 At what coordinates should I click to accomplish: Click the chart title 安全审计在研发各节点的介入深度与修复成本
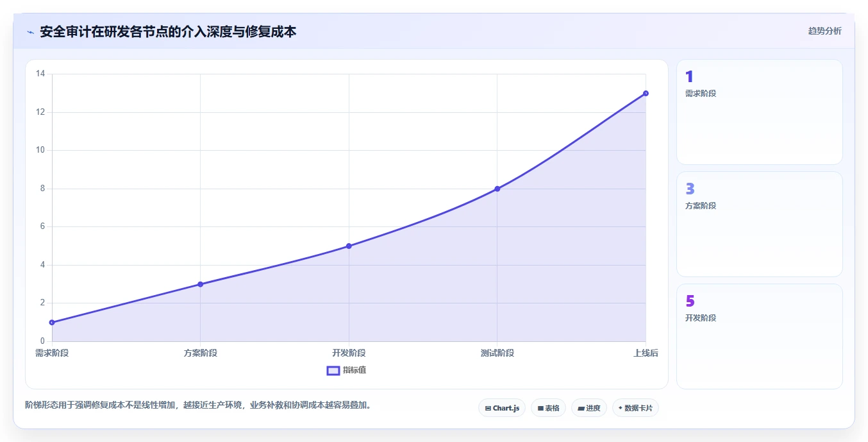point(168,31)
